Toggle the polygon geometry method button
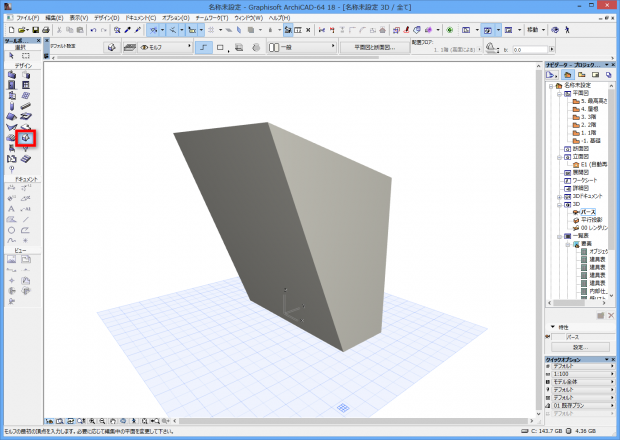The width and height of the screenshot is (620, 440). (x=206, y=47)
